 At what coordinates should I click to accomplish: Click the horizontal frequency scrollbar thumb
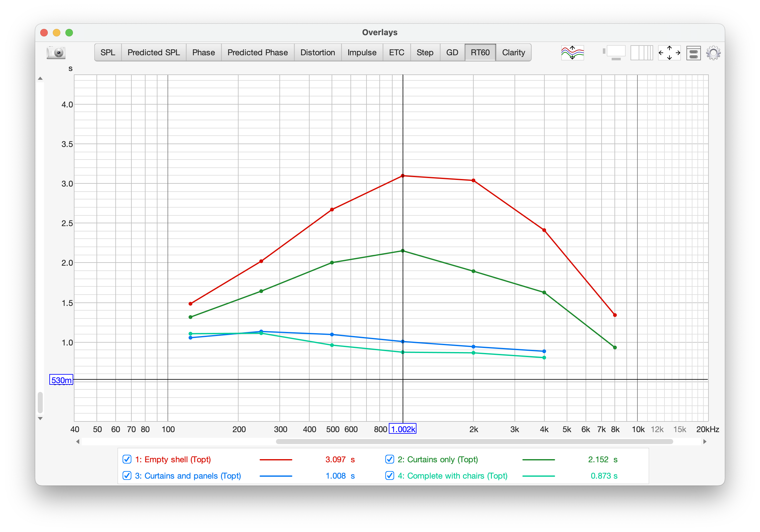pyautogui.click(x=474, y=442)
